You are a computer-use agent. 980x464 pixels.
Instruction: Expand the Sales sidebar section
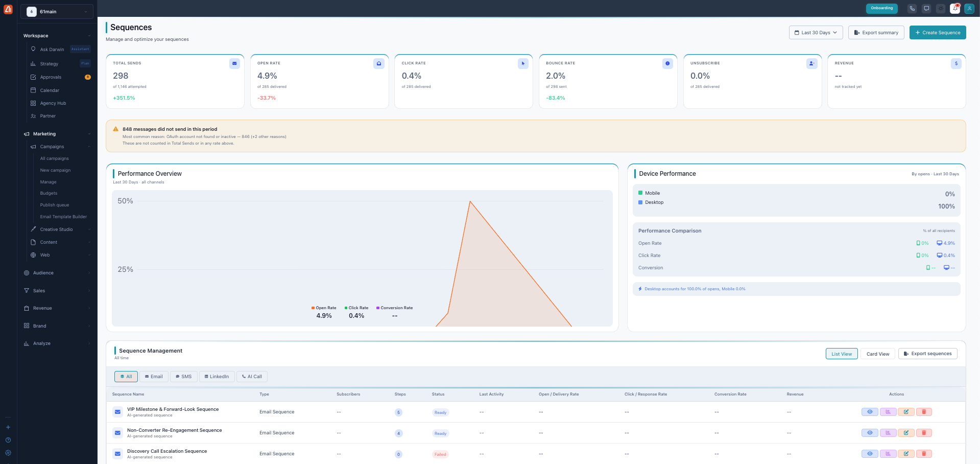(x=57, y=291)
